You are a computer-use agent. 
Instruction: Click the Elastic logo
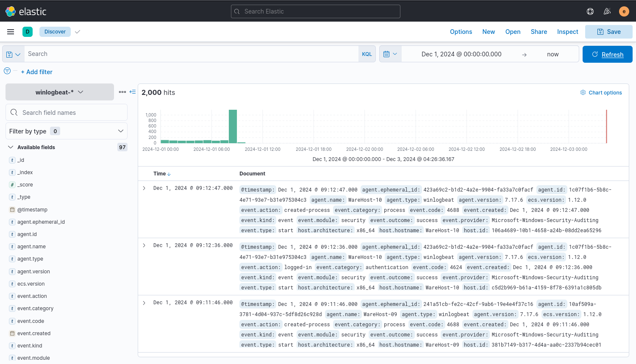pos(26,11)
